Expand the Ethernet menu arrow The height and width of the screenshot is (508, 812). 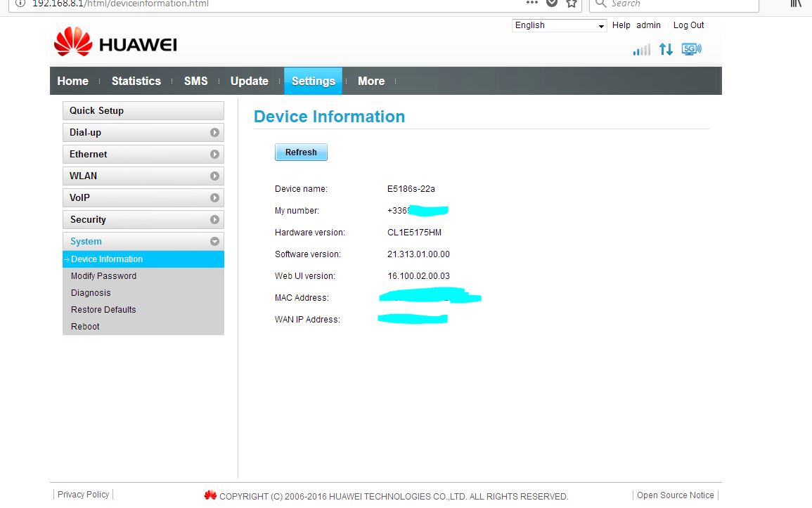click(x=214, y=154)
